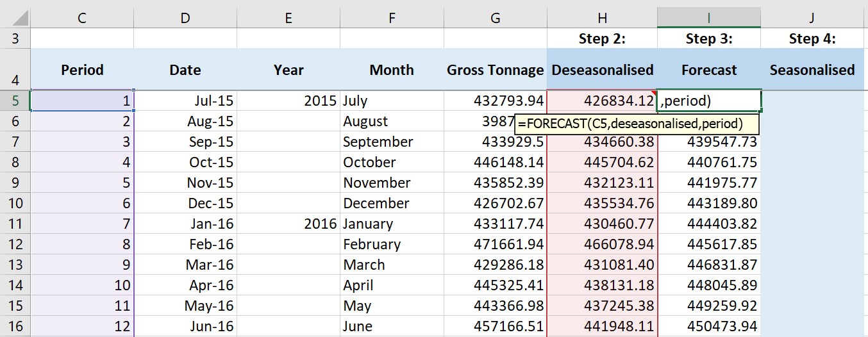Select column E header
This screenshot has height=337, width=868.
[x=288, y=19]
